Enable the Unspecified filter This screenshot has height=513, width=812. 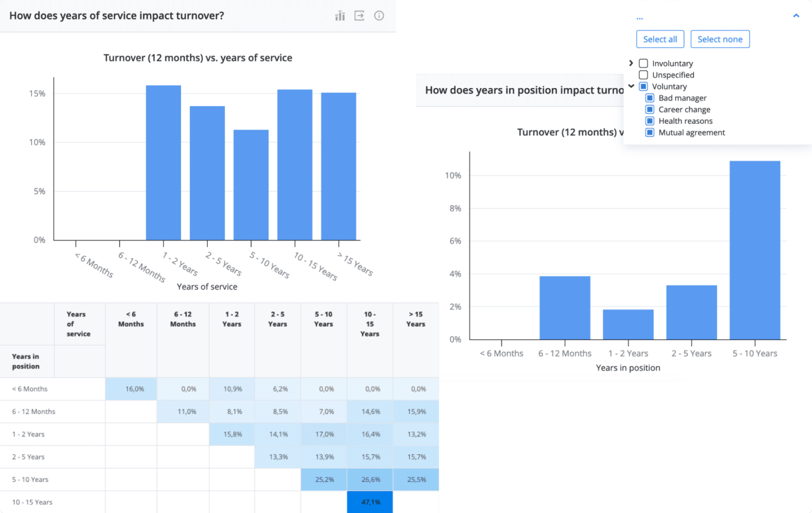[643, 74]
